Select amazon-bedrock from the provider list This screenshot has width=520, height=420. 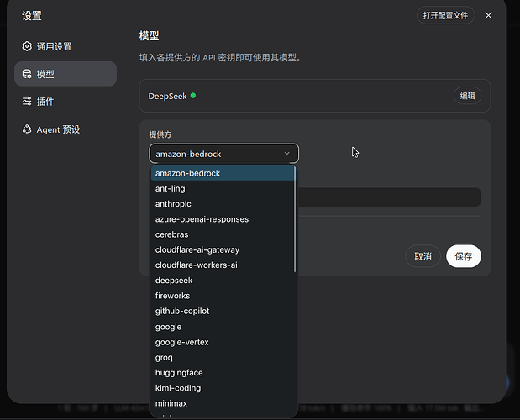coord(223,173)
